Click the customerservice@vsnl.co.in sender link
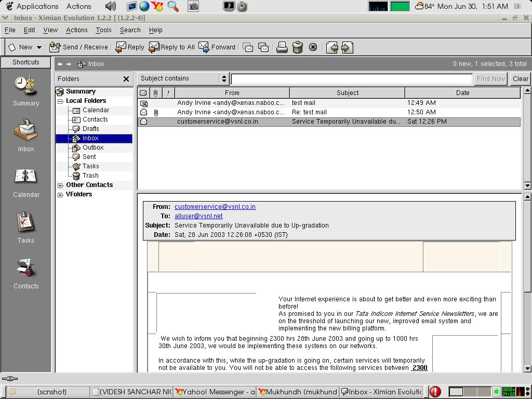 pos(215,207)
